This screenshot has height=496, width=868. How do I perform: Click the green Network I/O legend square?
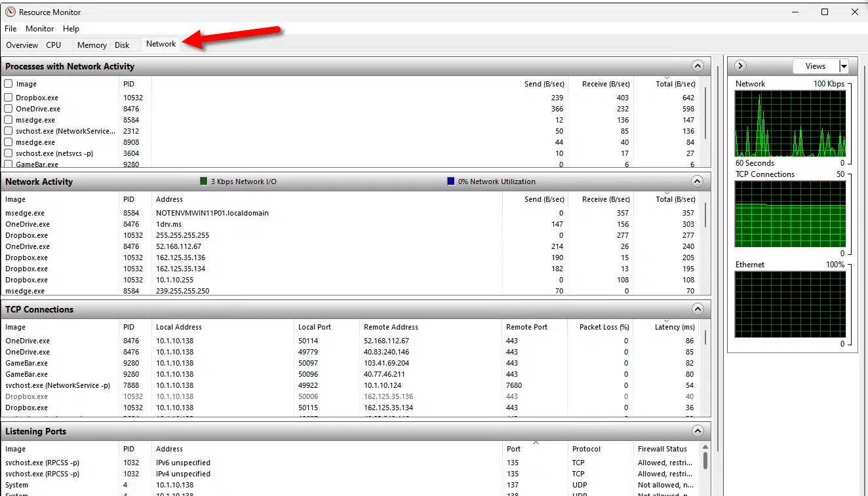coord(203,181)
